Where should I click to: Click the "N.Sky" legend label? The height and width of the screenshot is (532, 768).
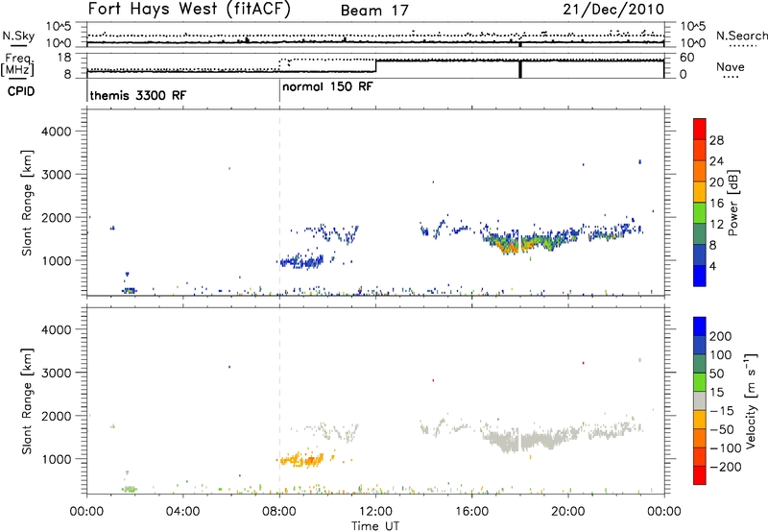18,36
